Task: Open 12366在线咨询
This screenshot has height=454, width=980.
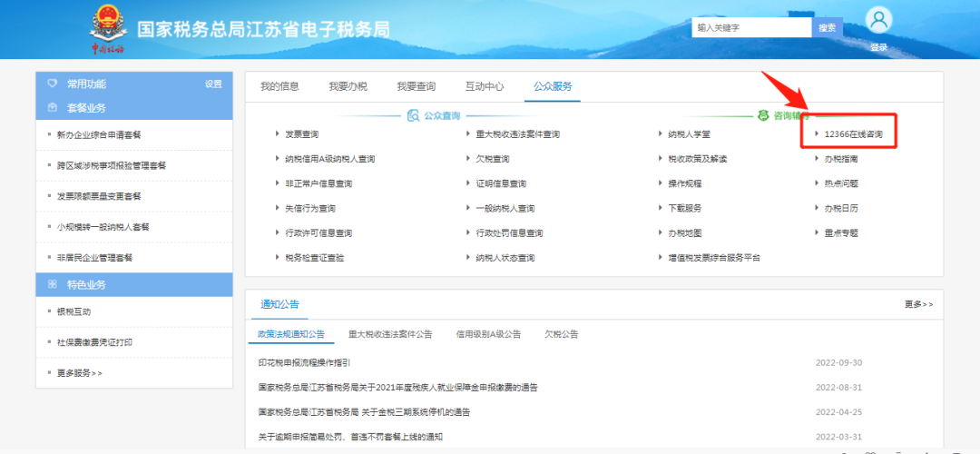Action: (853, 134)
